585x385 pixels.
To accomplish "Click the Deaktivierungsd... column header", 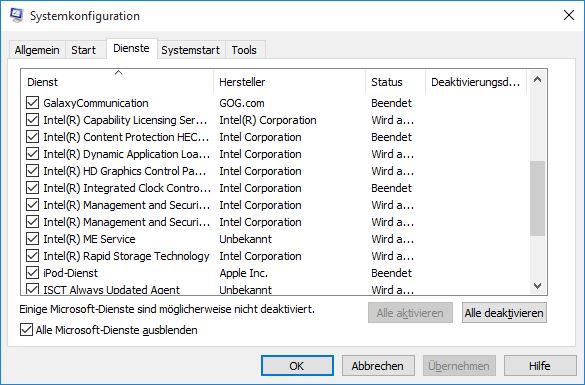I will [476, 82].
